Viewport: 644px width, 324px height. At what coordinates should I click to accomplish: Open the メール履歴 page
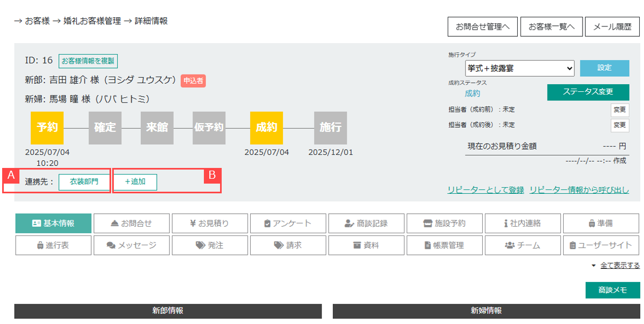point(612,26)
